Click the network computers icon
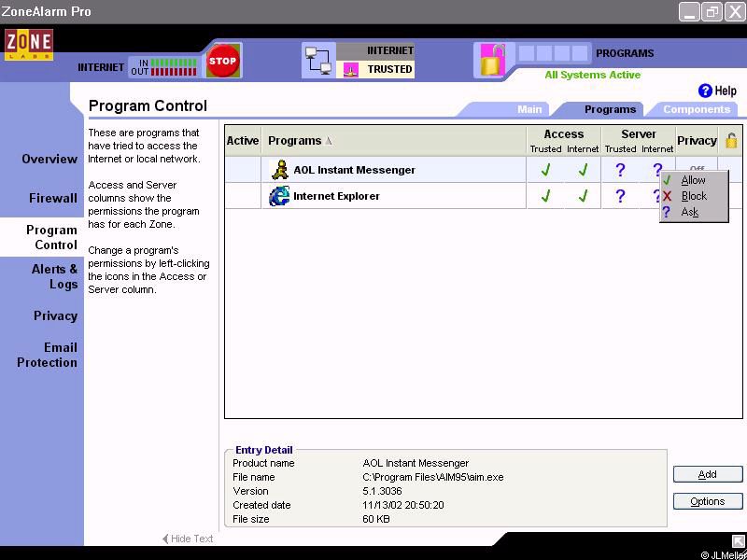747x560 pixels. (318, 60)
